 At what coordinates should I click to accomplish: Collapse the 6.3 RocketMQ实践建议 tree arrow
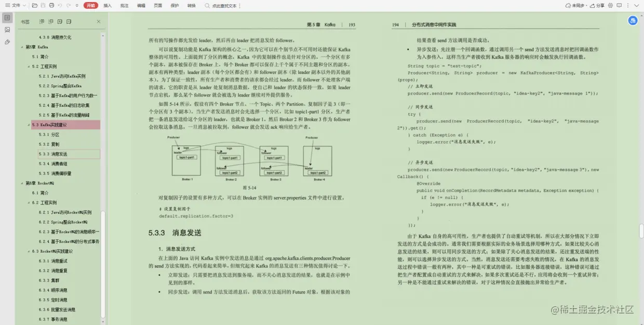(x=29, y=251)
